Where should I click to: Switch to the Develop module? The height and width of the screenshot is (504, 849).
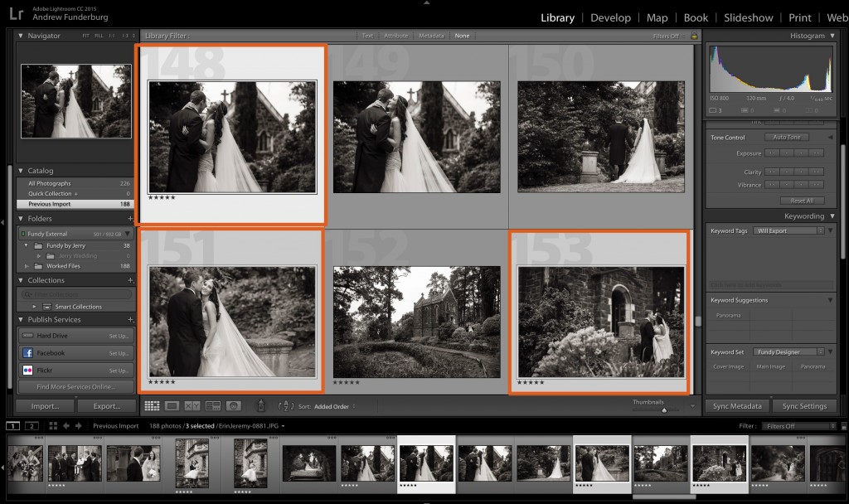pos(611,17)
